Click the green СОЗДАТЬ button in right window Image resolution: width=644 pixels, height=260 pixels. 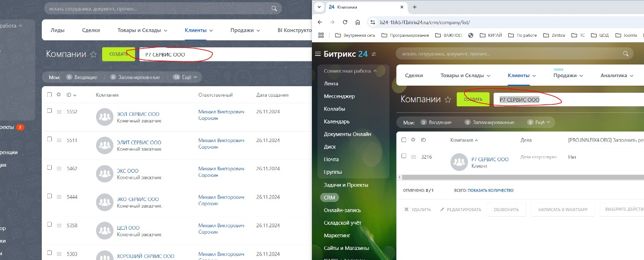click(x=473, y=99)
